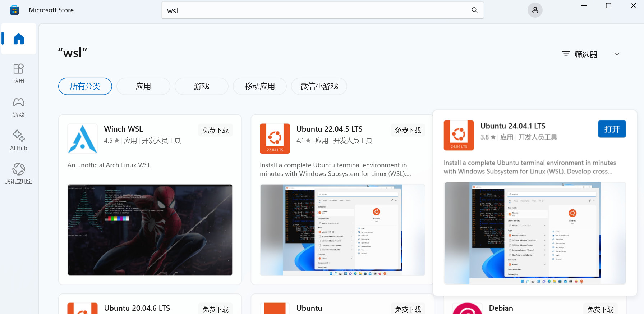644x314 pixels.
Task: Click the Debian app icon
Action: (x=467, y=309)
